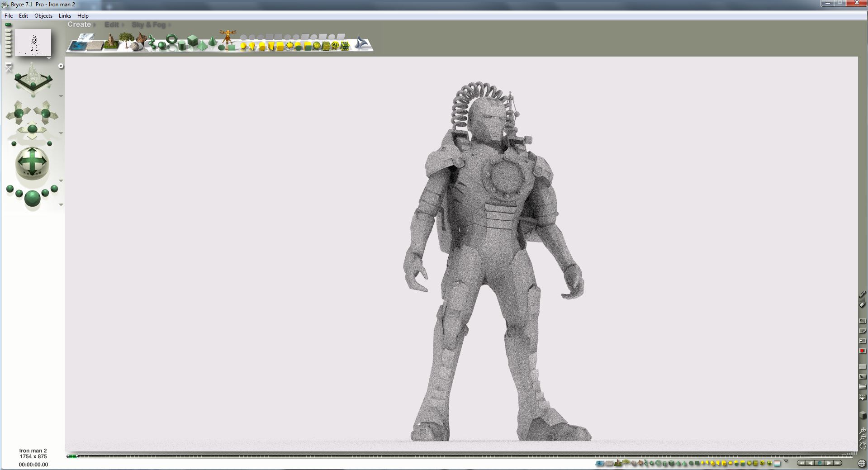
Task: Expand the Create palette arrow
Action: click(x=94, y=25)
